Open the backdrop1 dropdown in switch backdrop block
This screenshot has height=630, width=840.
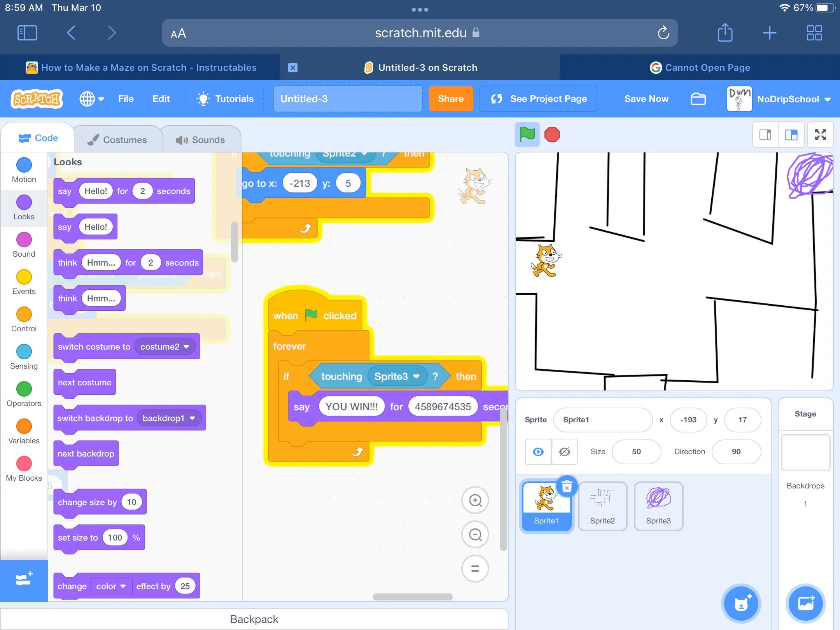[x=169, y=418]
